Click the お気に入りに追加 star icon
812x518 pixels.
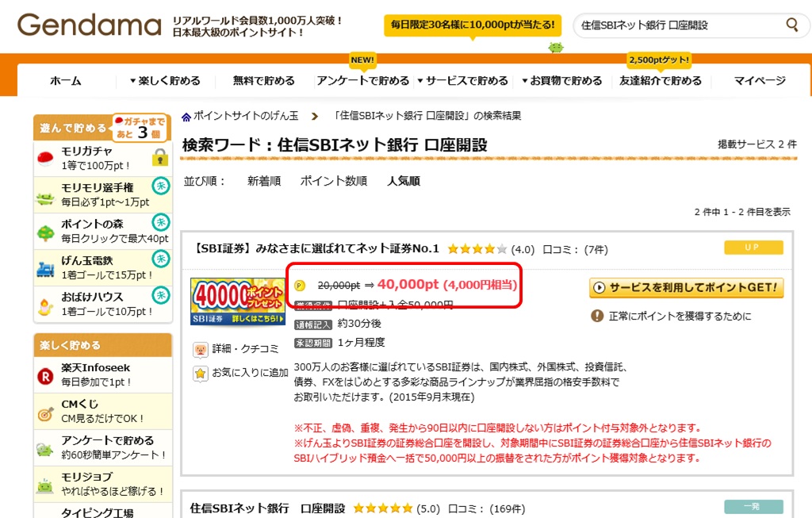pyautogui.click(x=201, y=374)
